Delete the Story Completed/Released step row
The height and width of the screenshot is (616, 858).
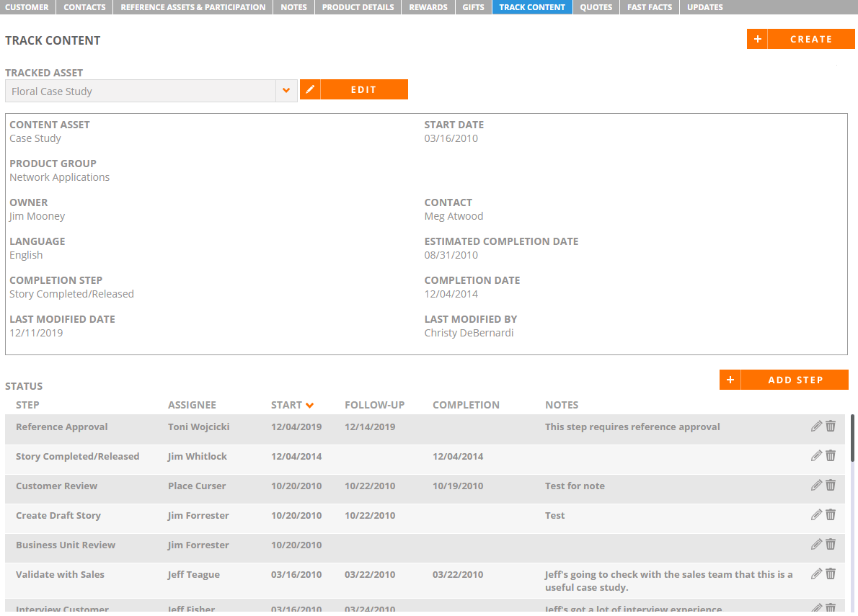[831, 456]
